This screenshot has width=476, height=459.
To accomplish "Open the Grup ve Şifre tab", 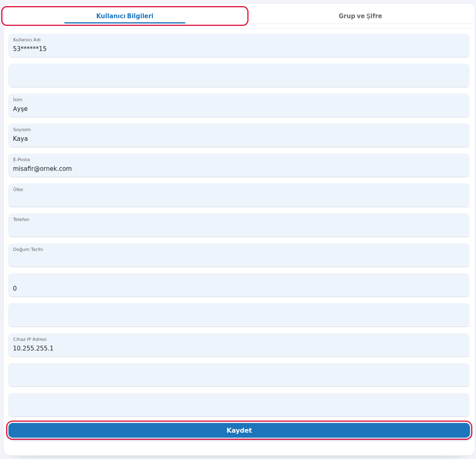I will tap(360, 16).
